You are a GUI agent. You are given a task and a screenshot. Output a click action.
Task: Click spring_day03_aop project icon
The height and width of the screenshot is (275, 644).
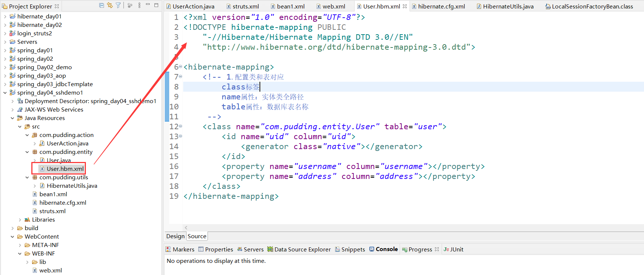(x=13, y=75)
